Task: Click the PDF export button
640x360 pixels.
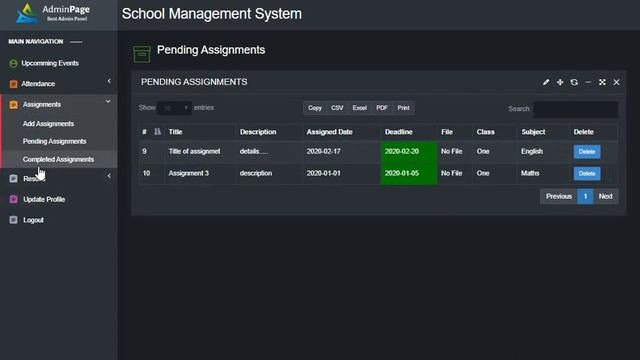Action: (x=382, y=108)
